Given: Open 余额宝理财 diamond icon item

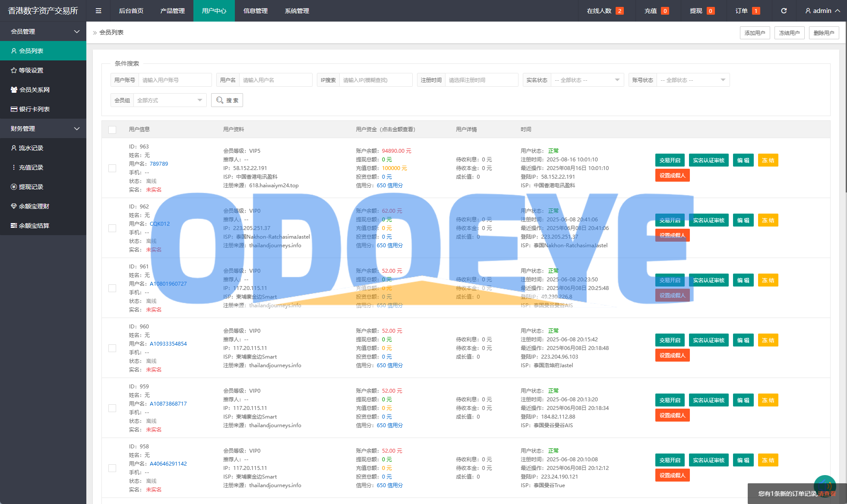Looking at the screenshot, I should tap(34, 206).
